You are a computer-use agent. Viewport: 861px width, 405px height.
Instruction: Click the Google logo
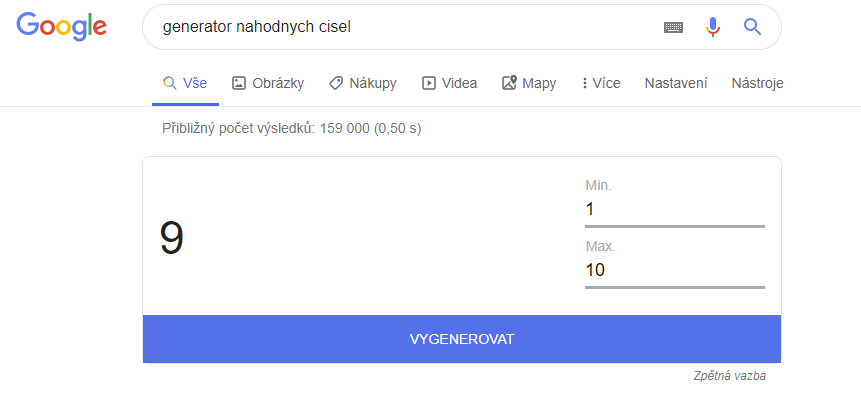tap(62, 27)
